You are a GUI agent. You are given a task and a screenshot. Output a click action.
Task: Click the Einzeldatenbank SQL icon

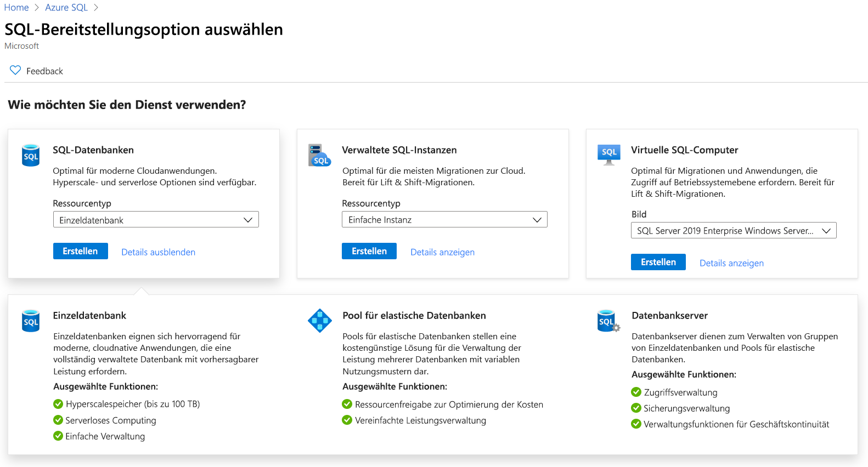click(x=31, y=321)
